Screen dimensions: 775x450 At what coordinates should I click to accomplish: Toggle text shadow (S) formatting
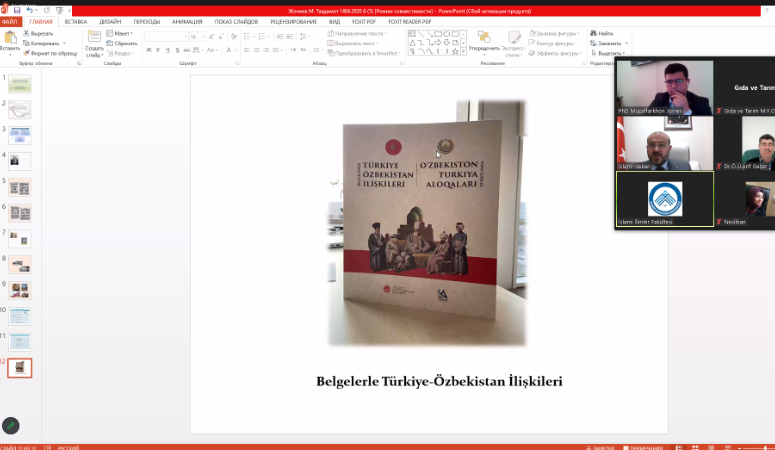coord(177,50)
